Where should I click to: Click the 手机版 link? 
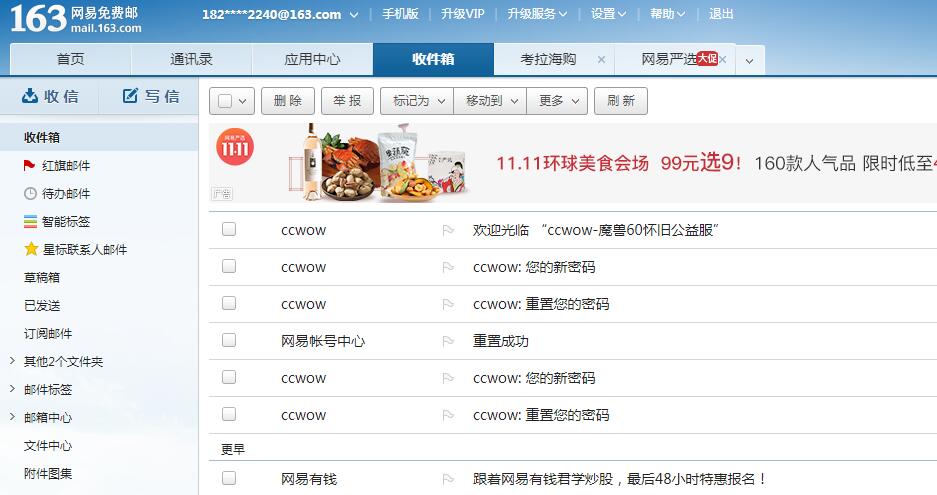[400, 14]
